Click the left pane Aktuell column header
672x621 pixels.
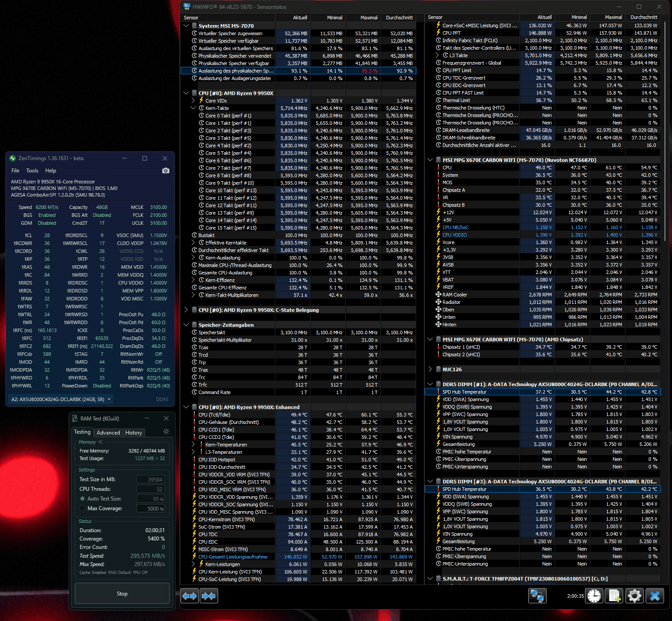[293, 18]
